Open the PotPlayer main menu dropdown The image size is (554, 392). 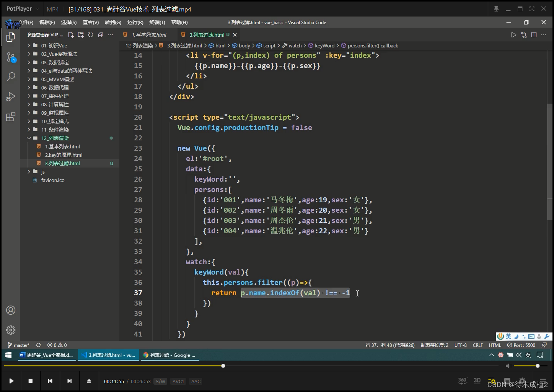pos(23,9)
